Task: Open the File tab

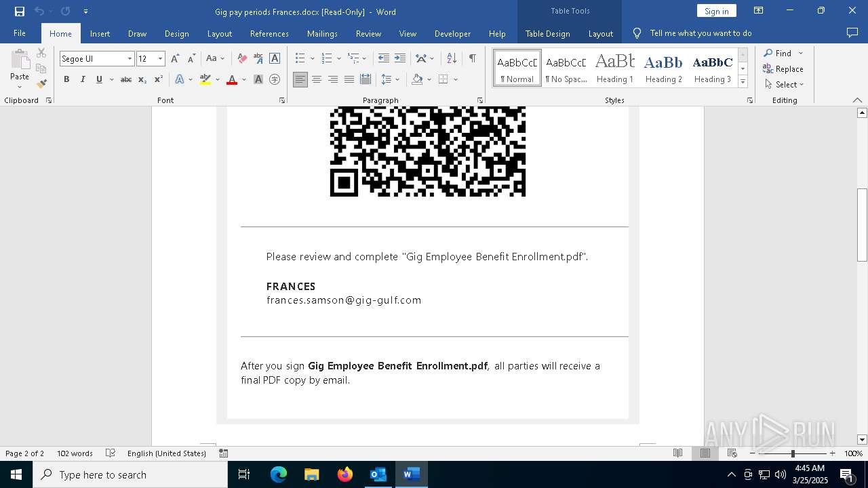Action: [x=20, y=33]
